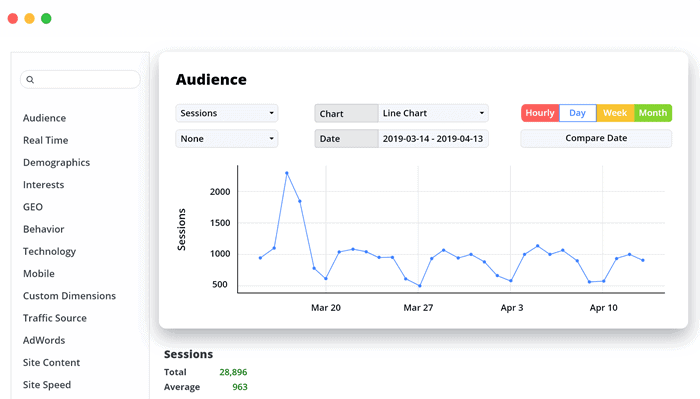Select Mobile in sidebar

(x=39, y=274)
